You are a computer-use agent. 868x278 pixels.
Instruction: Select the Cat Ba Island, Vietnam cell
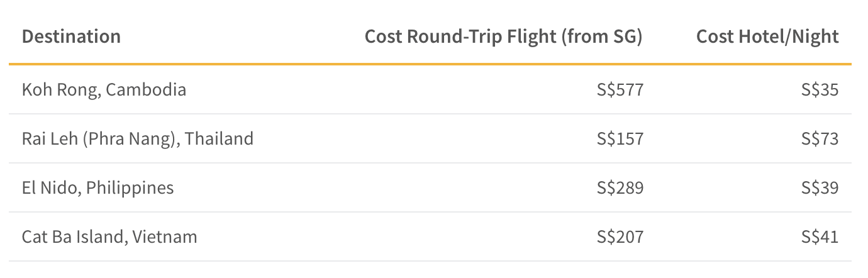109,236
